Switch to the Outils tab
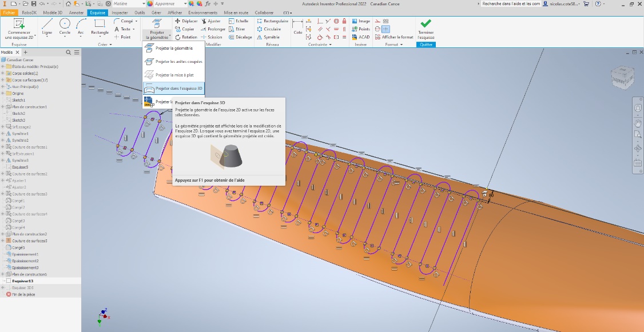 click(140, 13)
